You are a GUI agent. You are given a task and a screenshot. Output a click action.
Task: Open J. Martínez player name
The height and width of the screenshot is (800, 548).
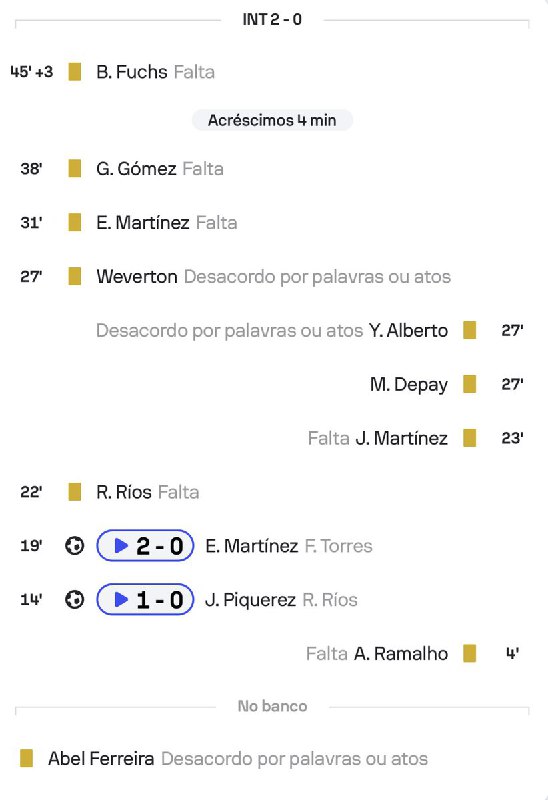(x=402, y=438)
